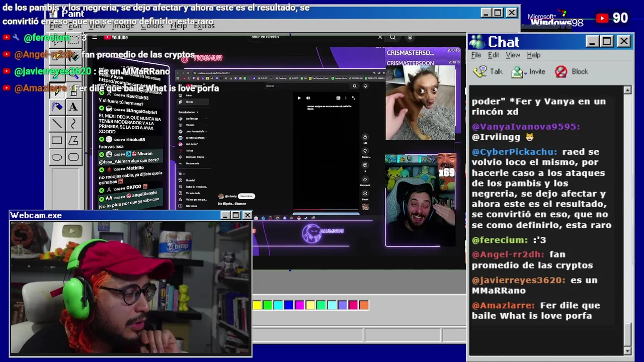Click the YouTube search magnifier icon
This screenshot has width=644, height=362.
[x=393, y=37]
